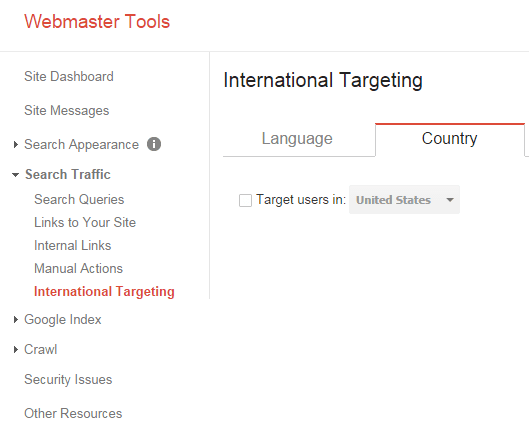Open the Search Appearance menu item

click(x=81, y=145)
